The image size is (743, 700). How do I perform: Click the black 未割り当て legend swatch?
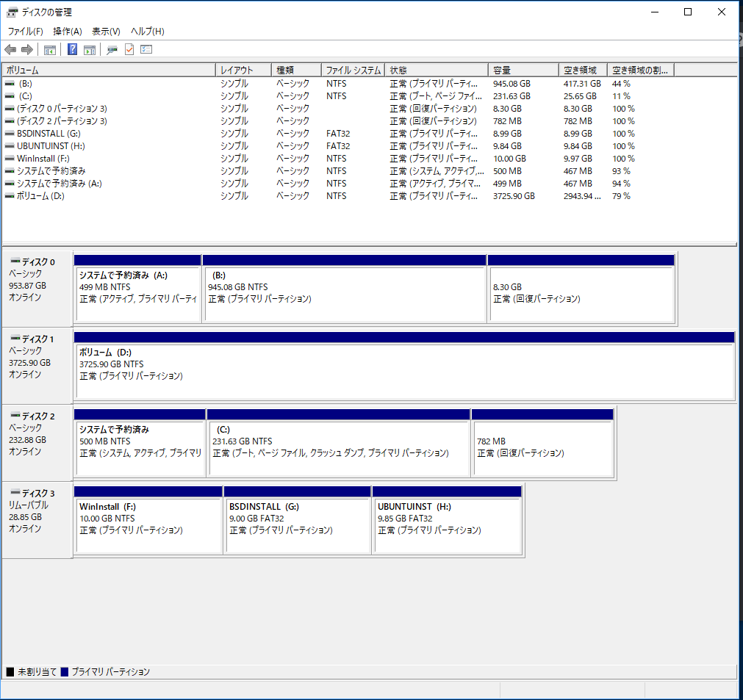coord(10,671)
